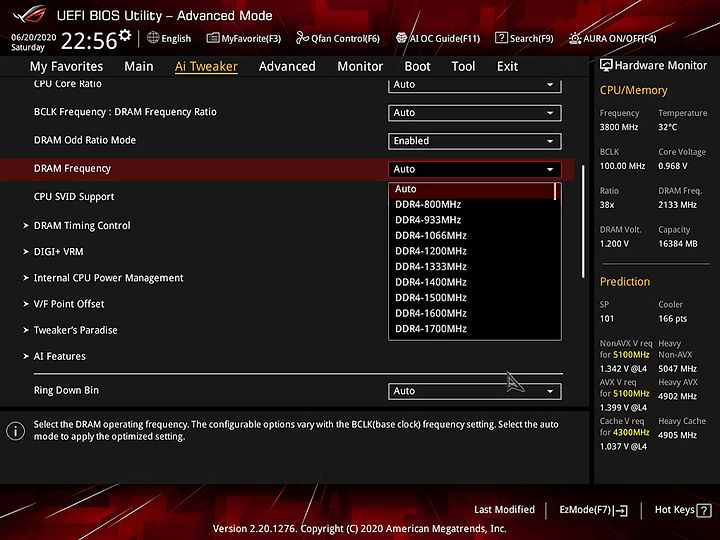720x540 pixels.
Task: Click the 3800 MHz frequency value
Action: pyautogui.click(x=619, y=127)
